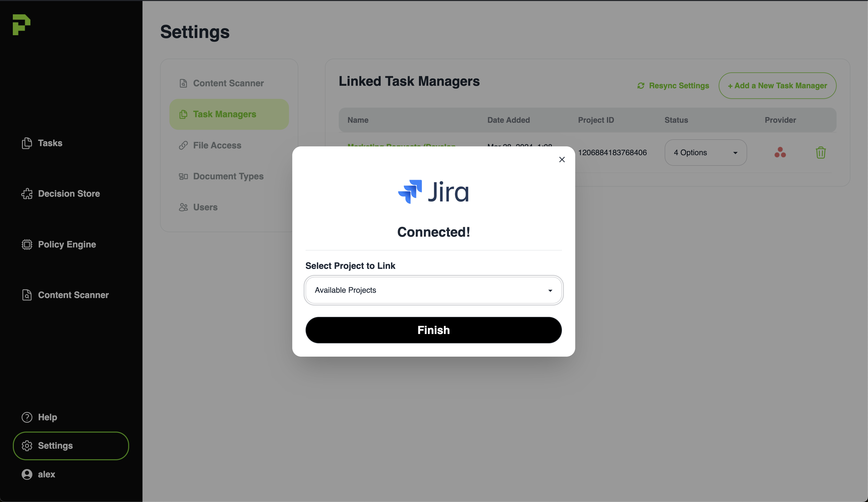The image size is (868, 502).
Task: Click the green P logo icon
Action: point(21,24)
